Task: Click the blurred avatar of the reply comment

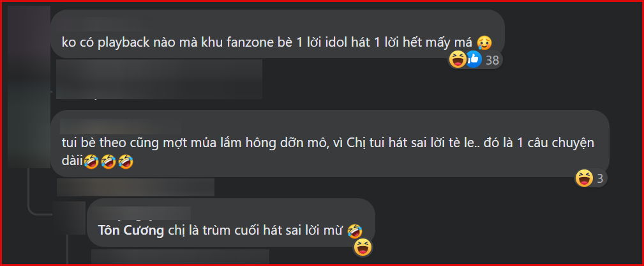Action: coord(70,218)
